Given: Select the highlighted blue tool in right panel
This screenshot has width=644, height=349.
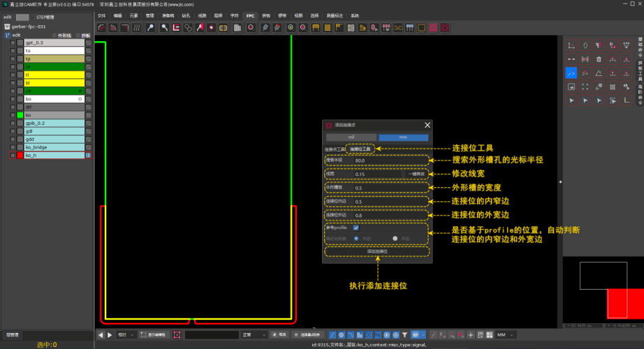Looking at the screenshot, I should (x=571, y=73).
